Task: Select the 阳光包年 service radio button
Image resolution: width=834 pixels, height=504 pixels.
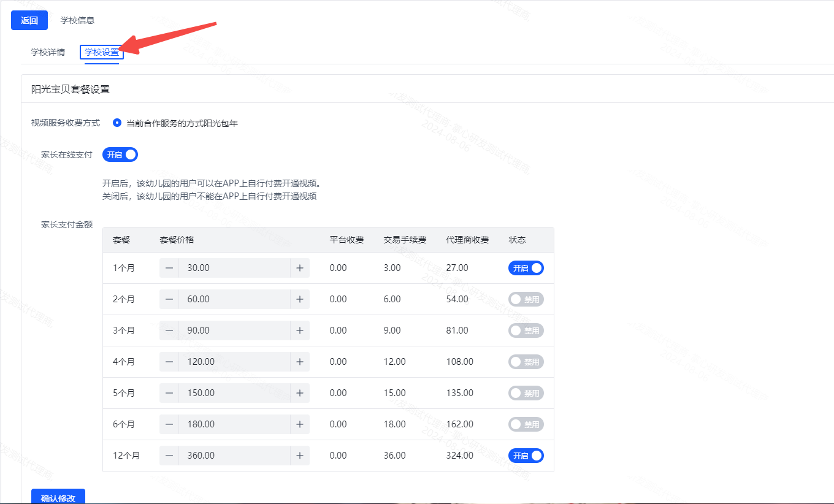Action: coord(117,123)
